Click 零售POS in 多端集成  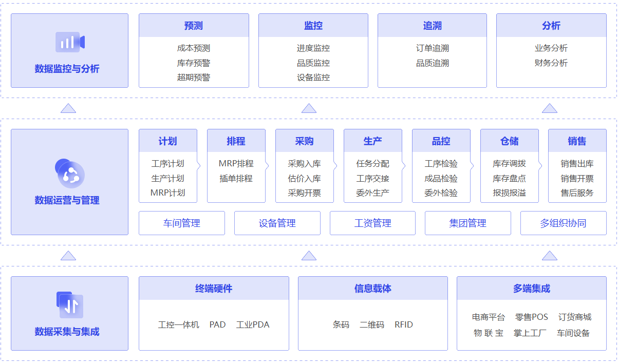[x=532, y=317]
